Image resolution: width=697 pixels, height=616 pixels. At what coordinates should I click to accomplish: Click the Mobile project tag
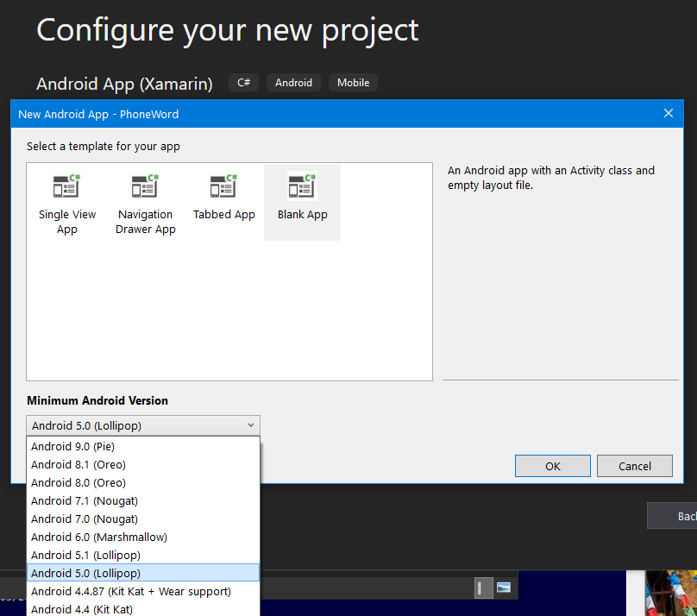(x=353, y=83)
